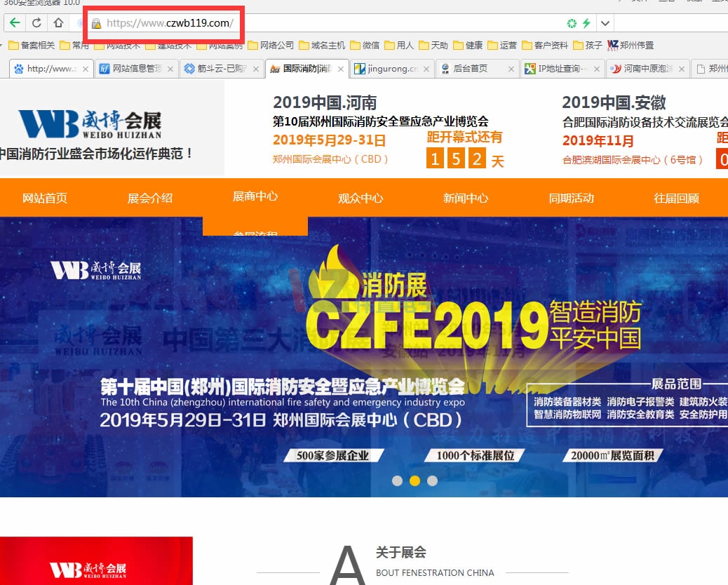This screenshot has width=728, height=585.
Task: Select the third carousel dot indicator
Action: coord(432,480)
